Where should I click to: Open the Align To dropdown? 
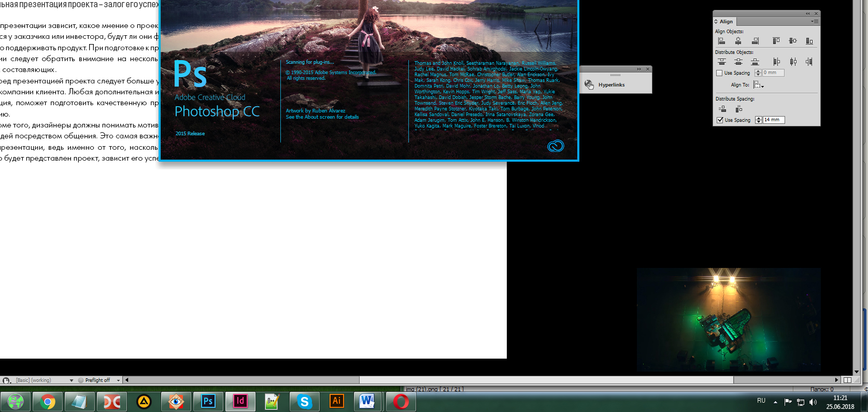pos(759,85)
